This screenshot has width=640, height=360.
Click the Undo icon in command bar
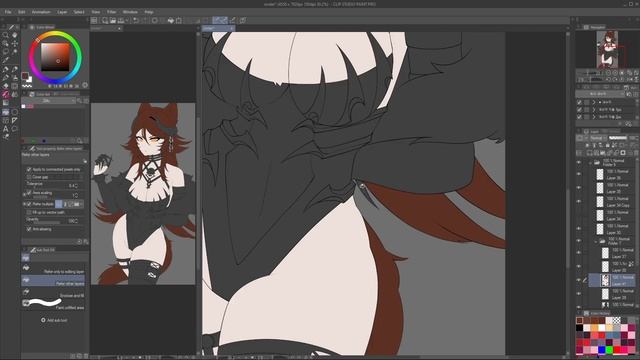[x=136, y=20]
